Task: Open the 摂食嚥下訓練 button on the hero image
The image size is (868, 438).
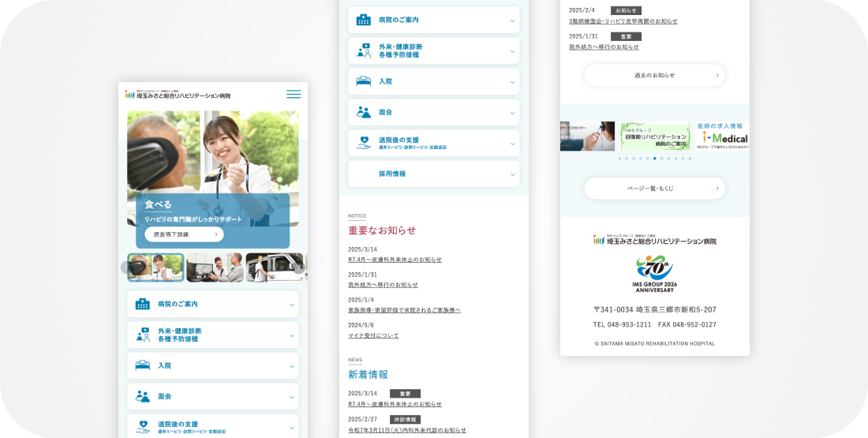Action: [x=184, y=234]
